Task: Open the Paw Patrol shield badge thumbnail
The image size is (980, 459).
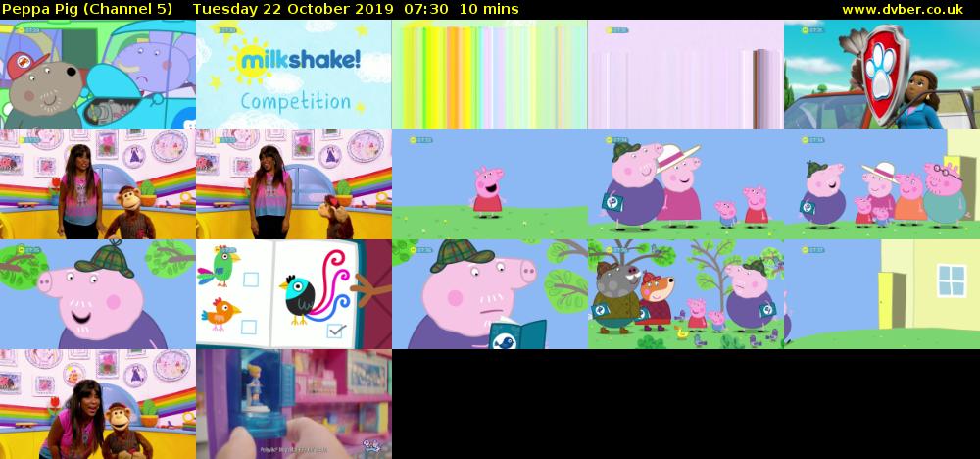Action: coord(882,75)
